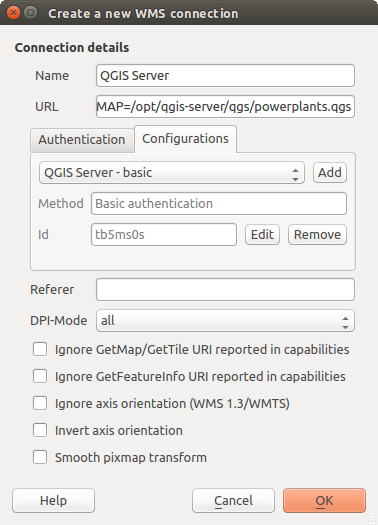Enable Smooth pixmap transform
Image resolution: width=378 pixels, height=525 pixels.
(x=40, y=457)
